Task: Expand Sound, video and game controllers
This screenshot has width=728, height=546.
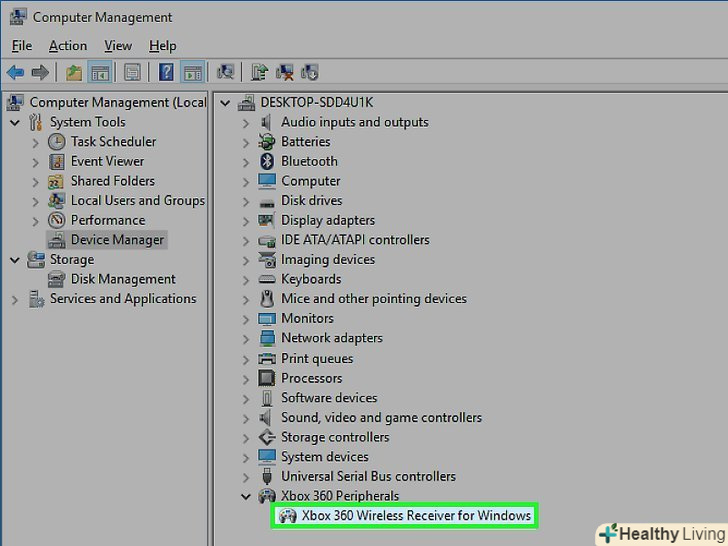Action: (246, 418)
